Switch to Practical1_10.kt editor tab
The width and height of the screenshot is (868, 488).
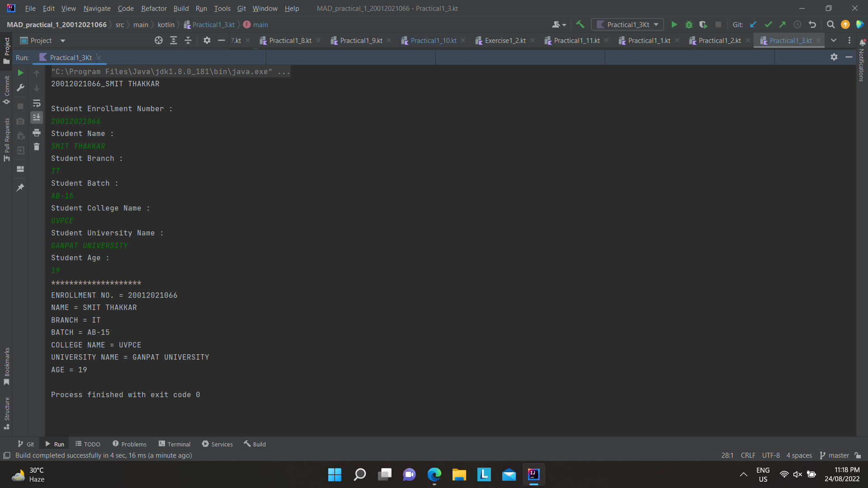[x=433, y=41]
